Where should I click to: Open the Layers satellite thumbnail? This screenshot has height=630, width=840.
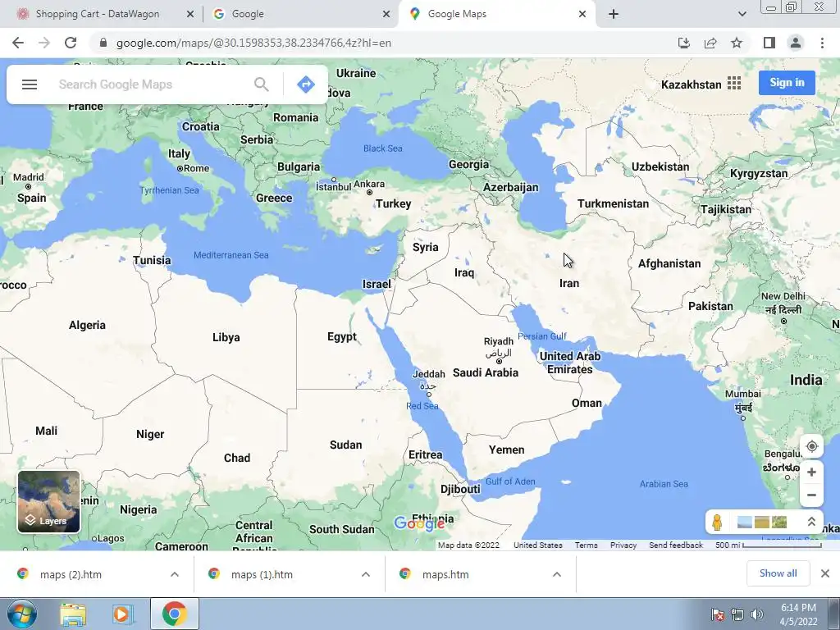click(x=48, y=501)
